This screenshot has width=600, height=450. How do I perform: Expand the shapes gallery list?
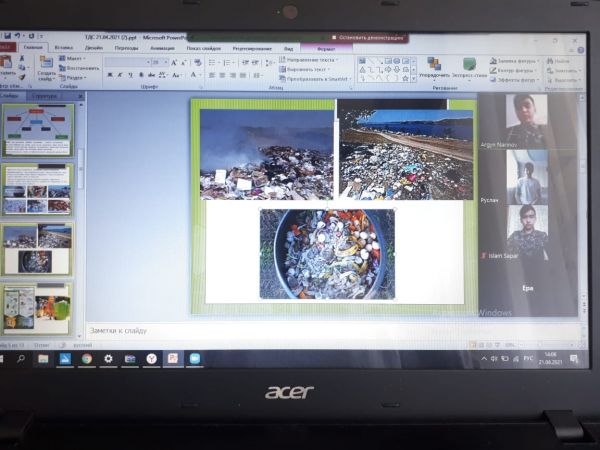(x=413, y=77)
